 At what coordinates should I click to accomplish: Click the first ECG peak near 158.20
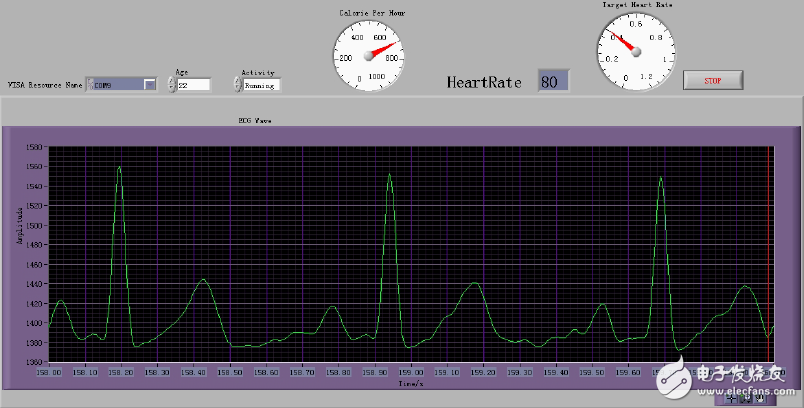[120, 168]
